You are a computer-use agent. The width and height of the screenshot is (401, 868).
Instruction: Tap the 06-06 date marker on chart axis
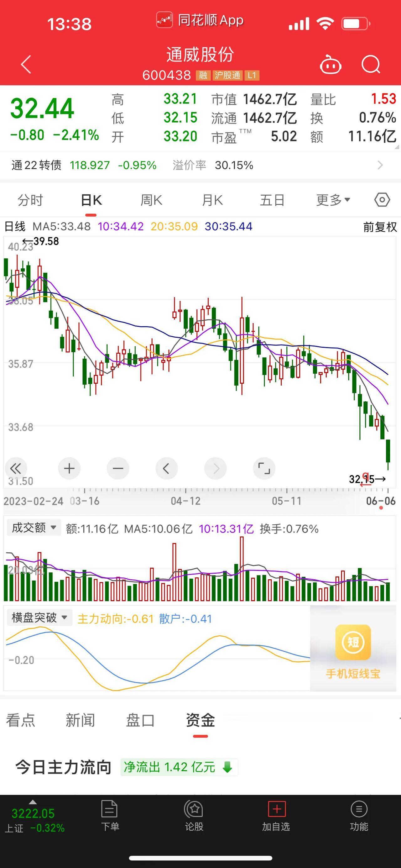(x=381, y=501)
